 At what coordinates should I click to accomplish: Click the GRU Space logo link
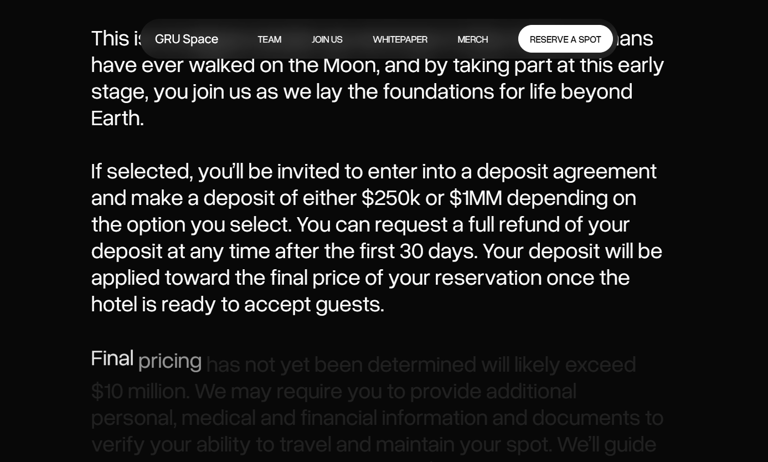(186, 39)
